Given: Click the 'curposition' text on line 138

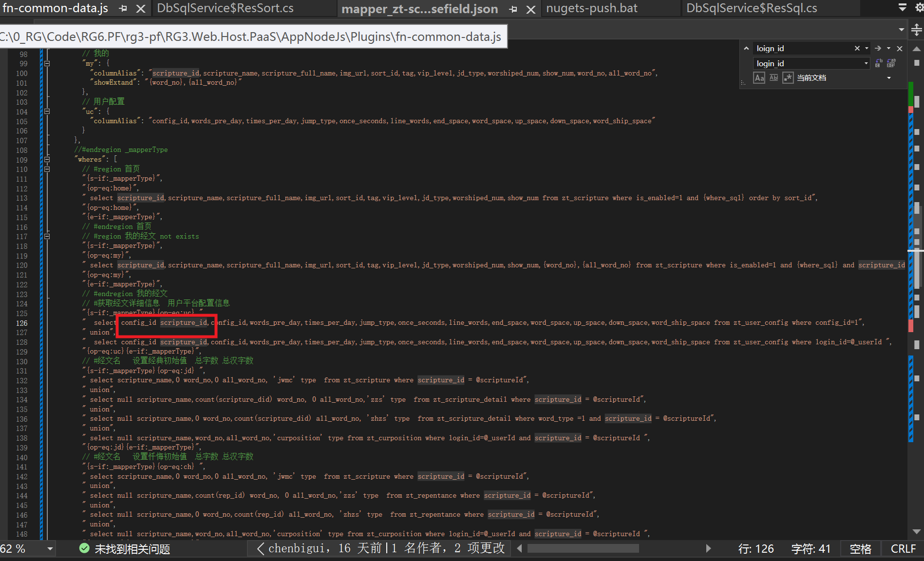Looking at the screenshot, I should 299,438.
